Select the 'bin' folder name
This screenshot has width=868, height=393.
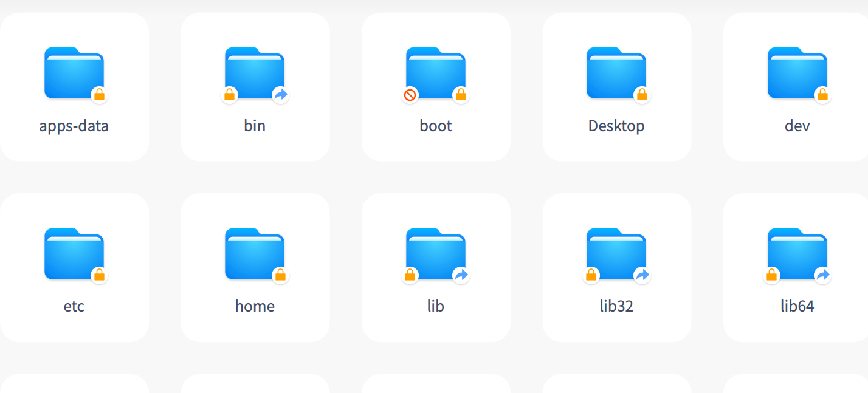pyautogui.click(x=255, y=126)
